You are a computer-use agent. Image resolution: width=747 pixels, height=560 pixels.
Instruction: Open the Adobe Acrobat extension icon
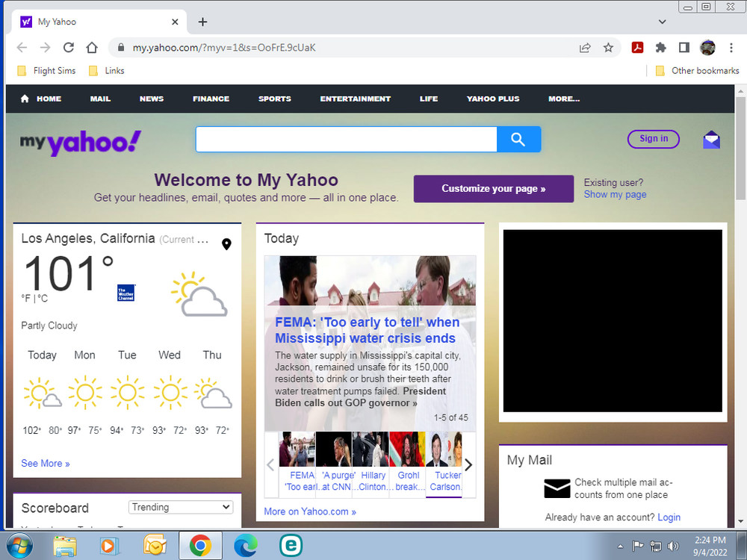(637, 47)
